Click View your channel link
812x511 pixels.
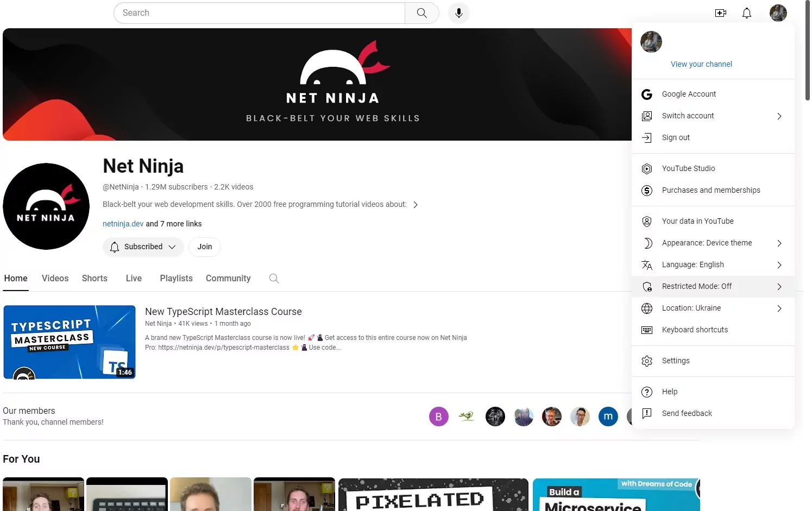(x=701, y=64)
